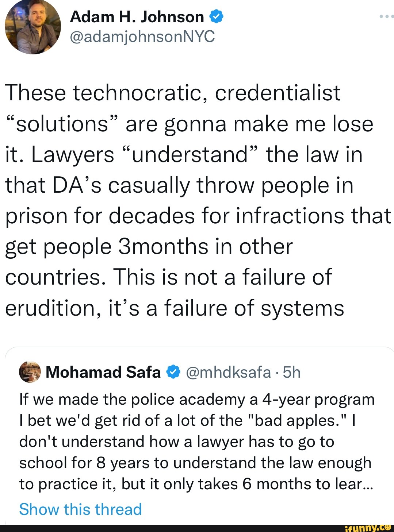This screenshot has width=394, height=532.
Task: Open Adam H. Johnson's profile picture
Action: [x=33, y=27]
